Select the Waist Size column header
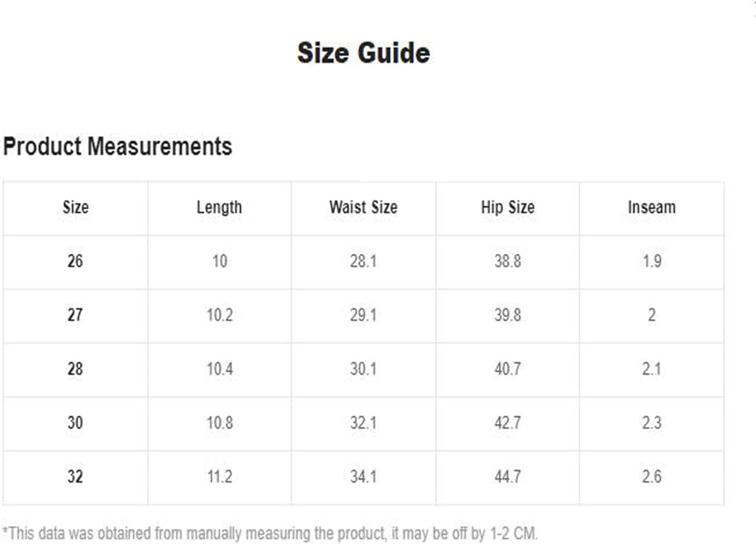This screenshot has height=544, width=756. tap(364, 207)
